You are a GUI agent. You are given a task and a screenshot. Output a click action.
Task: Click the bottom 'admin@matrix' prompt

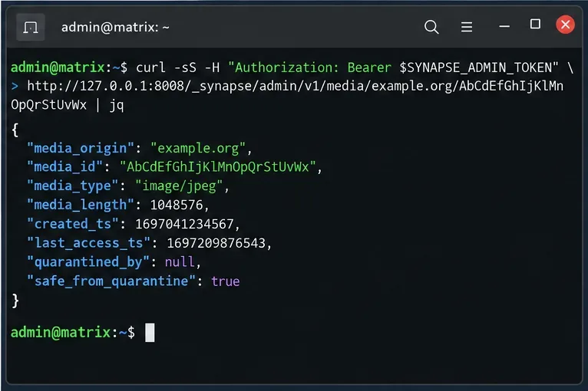click(61, 332)
